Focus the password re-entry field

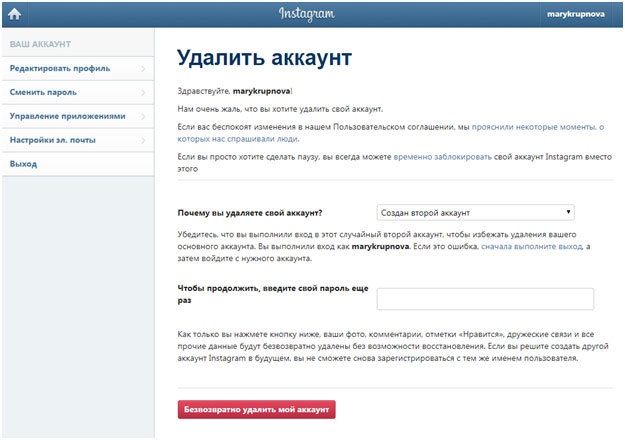point(485,299)
